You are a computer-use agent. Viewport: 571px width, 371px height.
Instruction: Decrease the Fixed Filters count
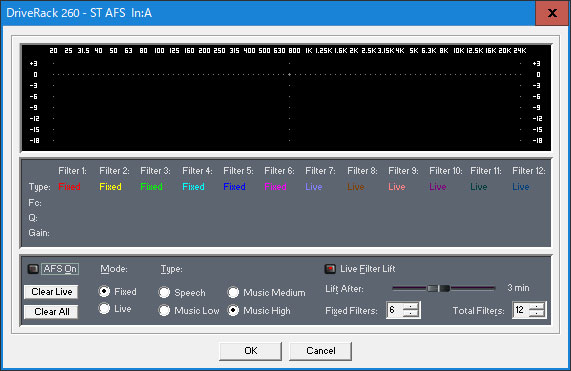coord(412,314)
